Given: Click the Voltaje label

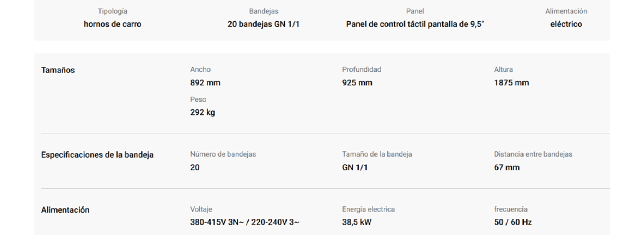Looking at the screenshot, I should [x=201, y=209].
